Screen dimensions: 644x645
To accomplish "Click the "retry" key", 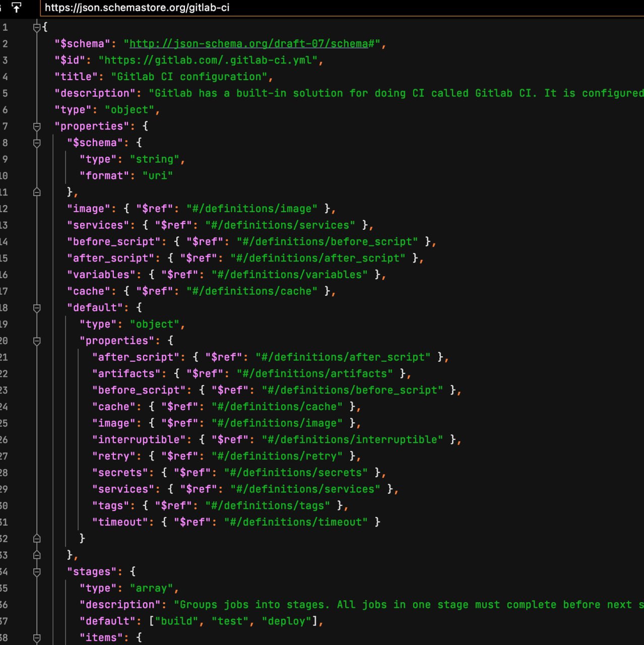I will 114,456.
